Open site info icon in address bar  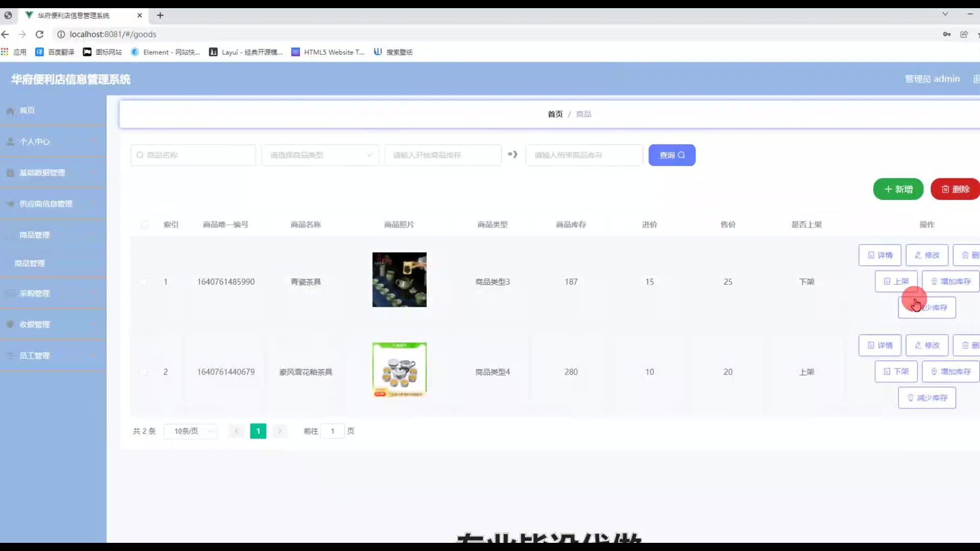61,34
